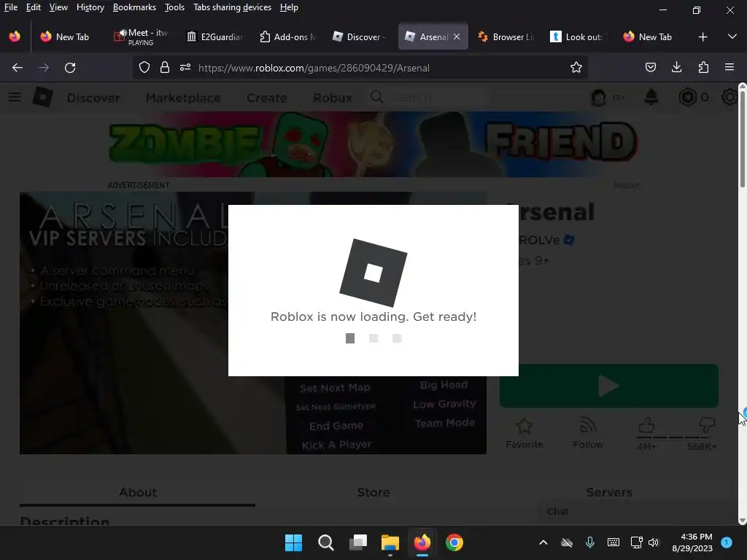Image resolution: width=747 pixels, height=560 pixels.
Task: Switch to the Add-ons tab
Action: tap(287, 36)
